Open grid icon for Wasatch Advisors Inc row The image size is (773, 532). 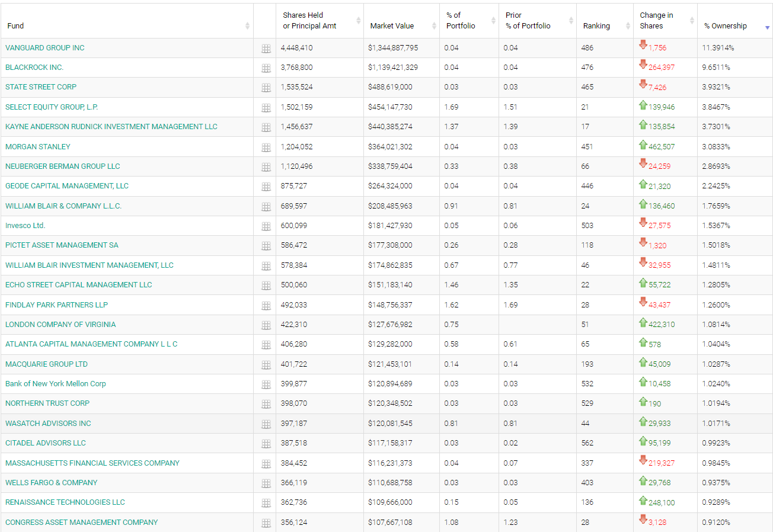pyautogui.click(x=266, y=424)
